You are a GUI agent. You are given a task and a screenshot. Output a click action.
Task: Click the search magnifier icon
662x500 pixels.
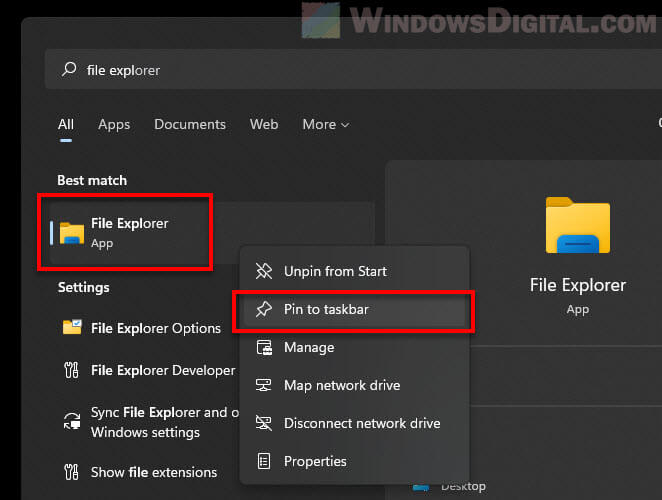pyautogui.click(x=69, y=69)
